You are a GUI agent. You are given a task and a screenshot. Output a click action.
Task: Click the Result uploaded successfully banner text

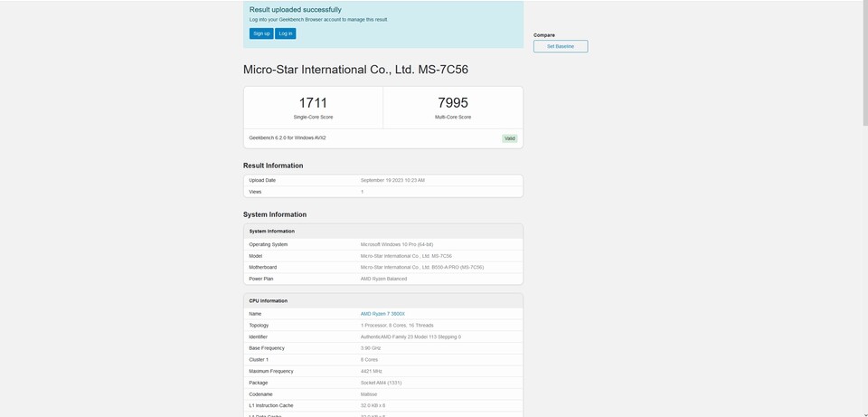coord(296,10)
